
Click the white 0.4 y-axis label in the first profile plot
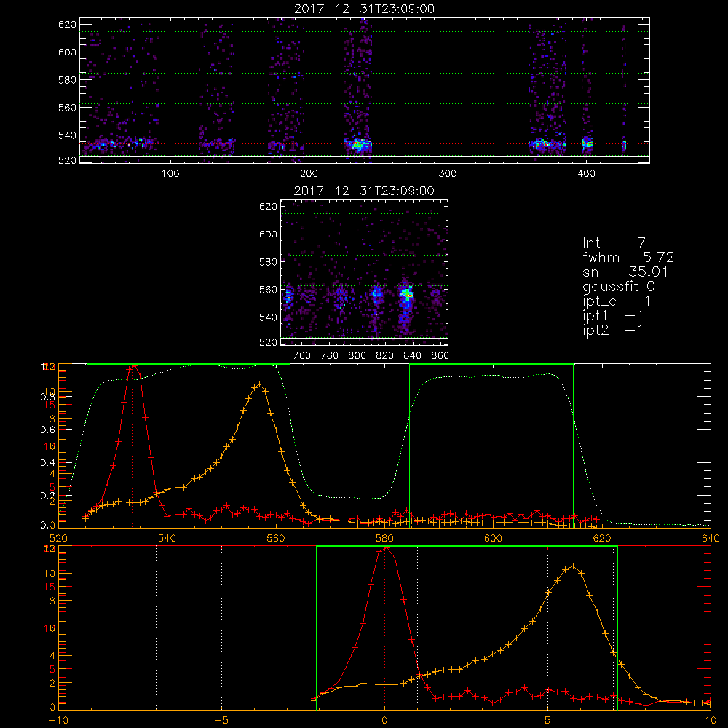pyautogui.click(x=47, y=463)
